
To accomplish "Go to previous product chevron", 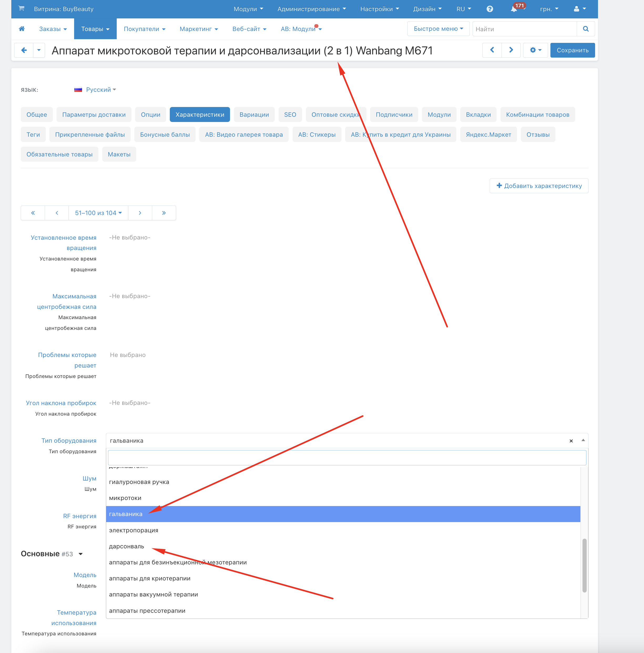I will pyautogui.click(x=492, y=50).
